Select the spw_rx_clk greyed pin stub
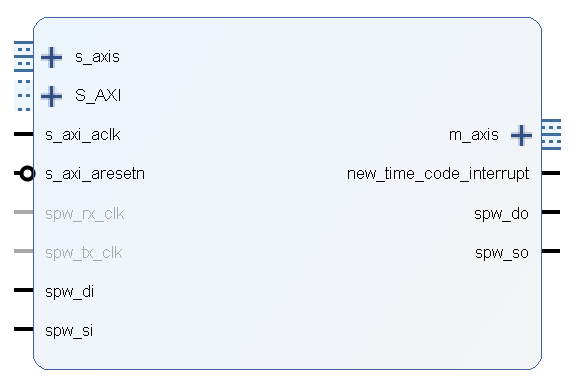579x387 pixels. point(24,212)
